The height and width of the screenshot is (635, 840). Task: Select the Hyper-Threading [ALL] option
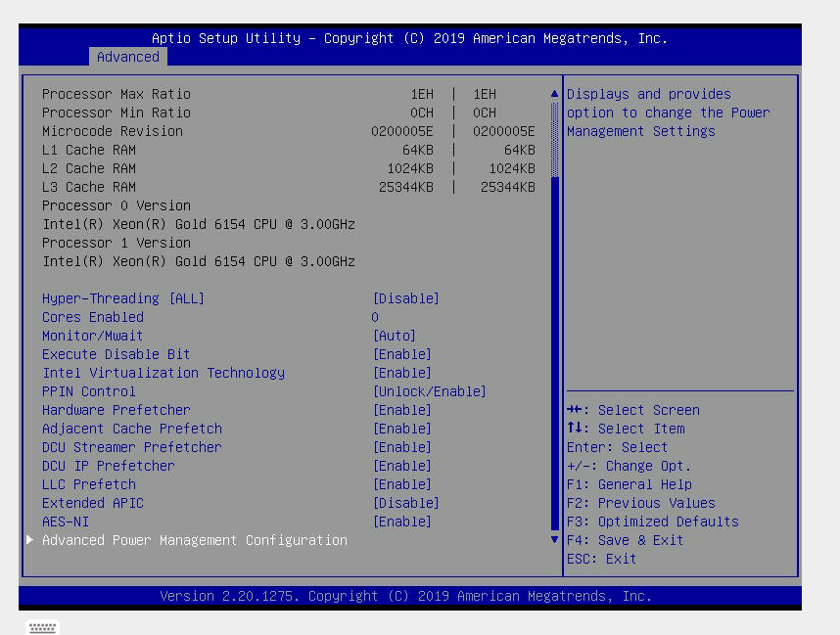tap(123, 298)
